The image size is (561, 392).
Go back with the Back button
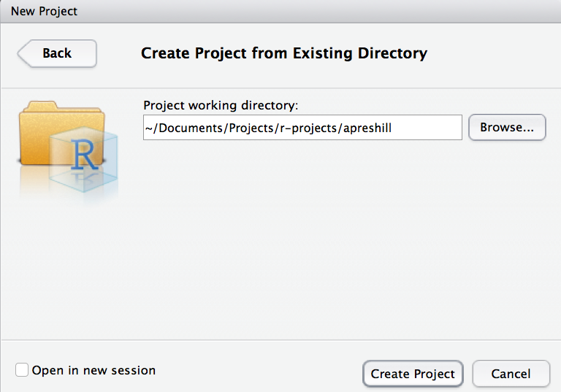click(57, 53)
